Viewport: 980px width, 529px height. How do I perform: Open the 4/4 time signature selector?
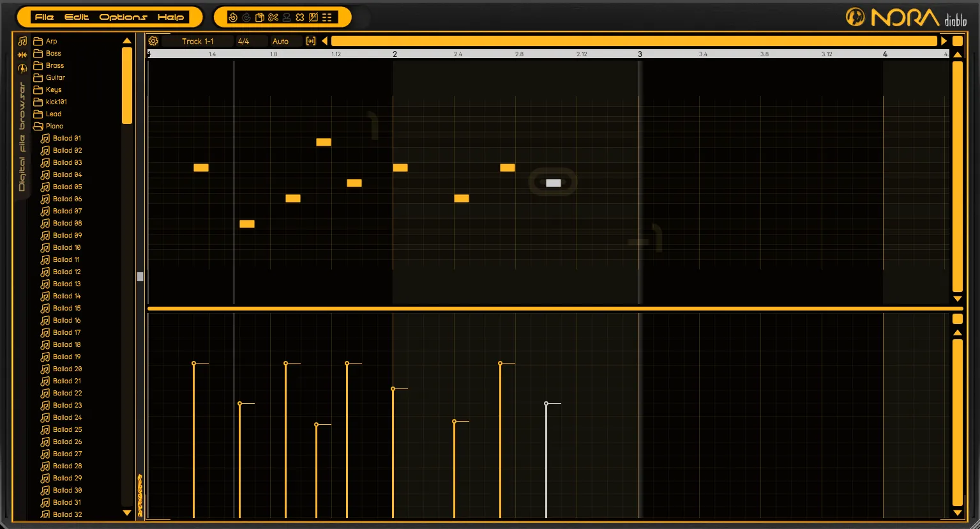(x=243, y=41)
